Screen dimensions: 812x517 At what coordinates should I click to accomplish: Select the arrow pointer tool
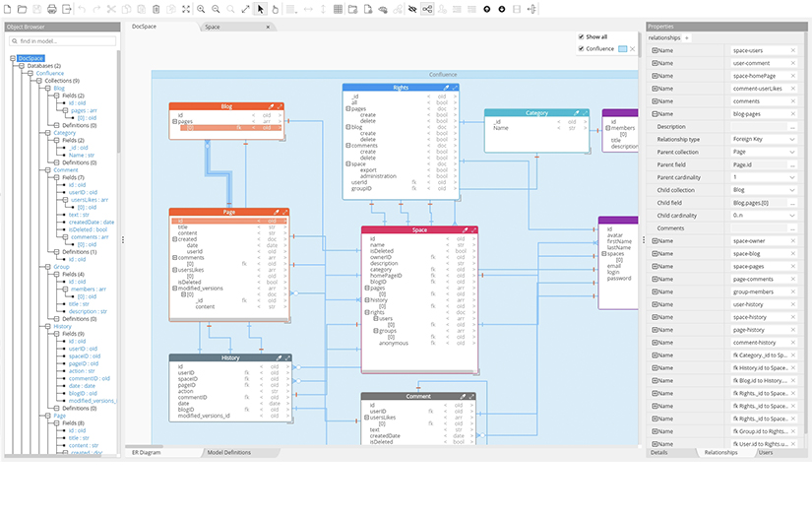click(260, 9)
